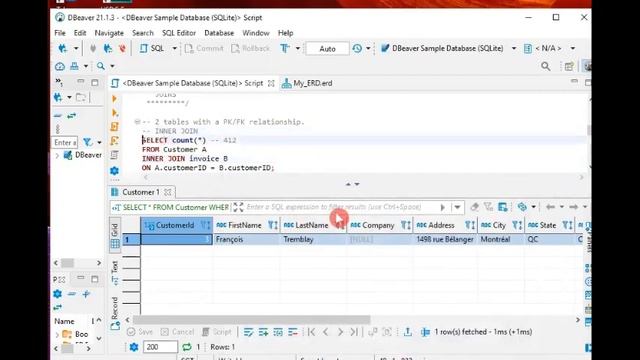
Task: Click the Auto commit mode field
Action: (x=327, y=49)
